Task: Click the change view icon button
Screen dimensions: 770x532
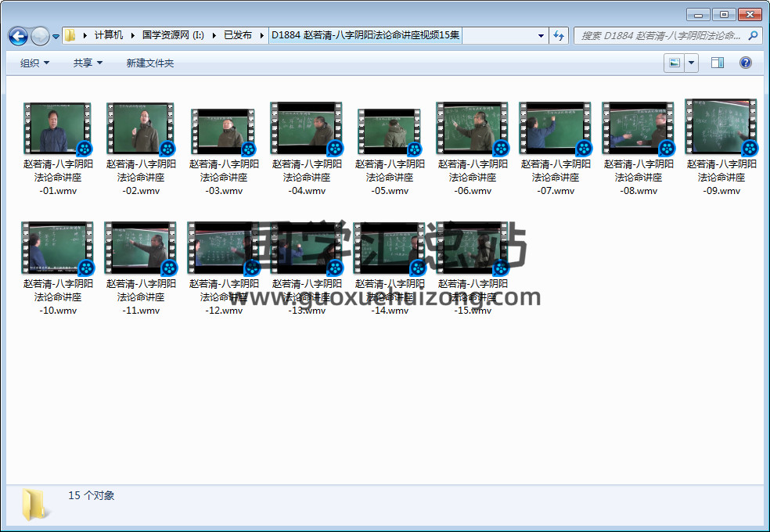Action: 674,63
